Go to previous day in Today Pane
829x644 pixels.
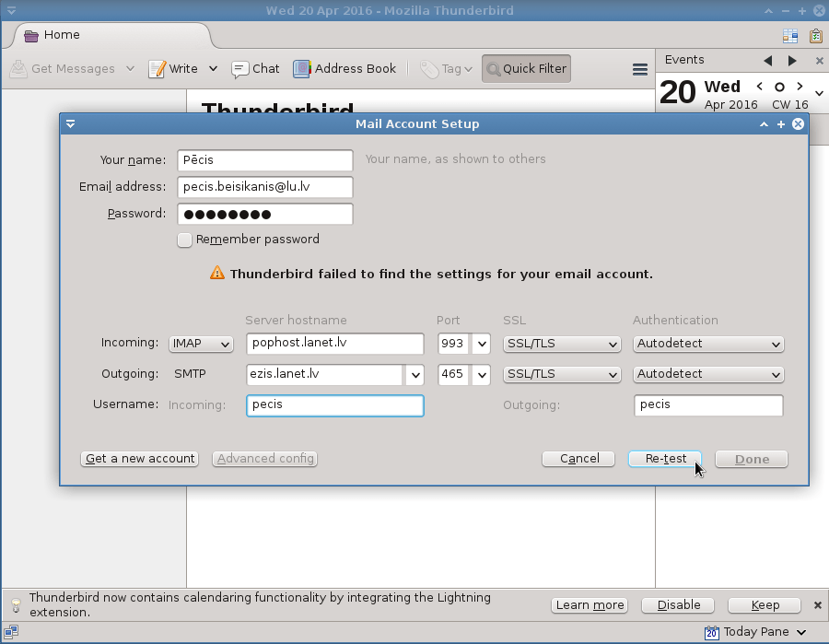760,86
